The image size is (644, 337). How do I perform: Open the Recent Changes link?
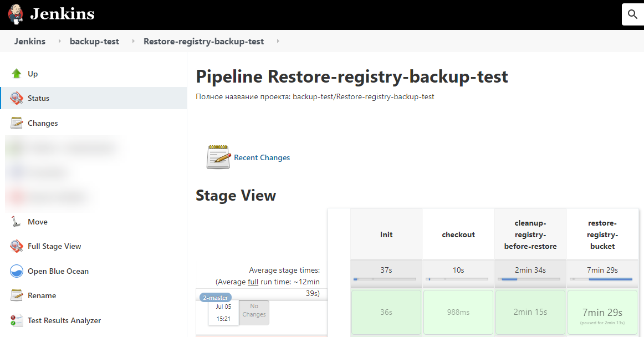262,157
